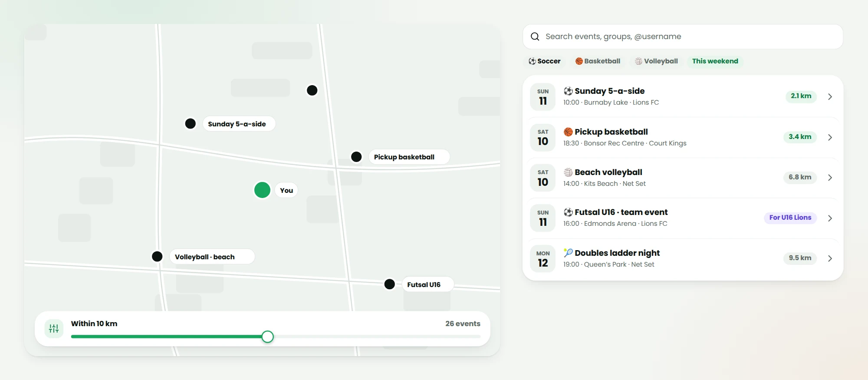Click the volleyball icon beside Beach volleyball

pos(568,172)
